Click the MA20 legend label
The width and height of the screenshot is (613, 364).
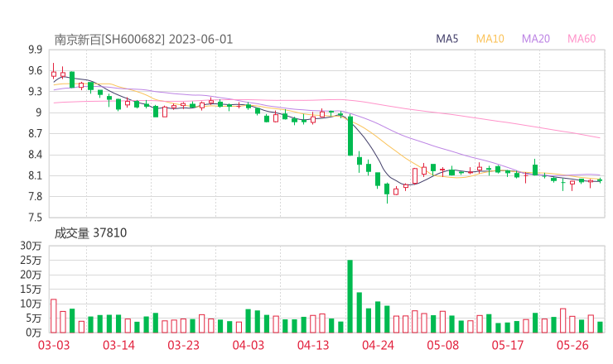(x=536, y=39)
